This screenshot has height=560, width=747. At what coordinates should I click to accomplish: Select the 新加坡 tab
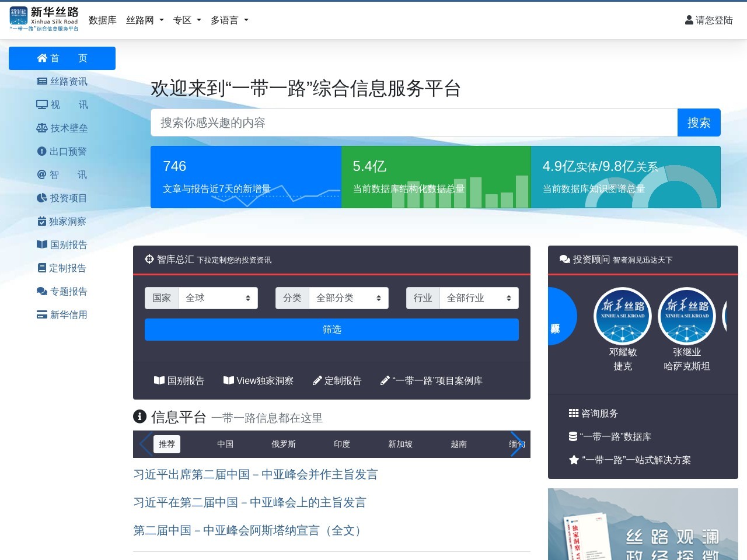(x=400, y=444)
